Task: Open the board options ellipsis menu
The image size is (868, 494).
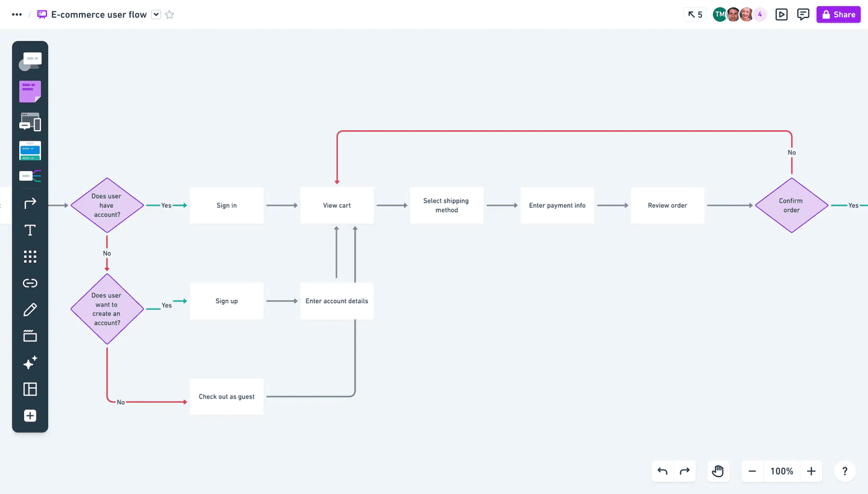Action: pyautogui.click(x=15, y=14)
